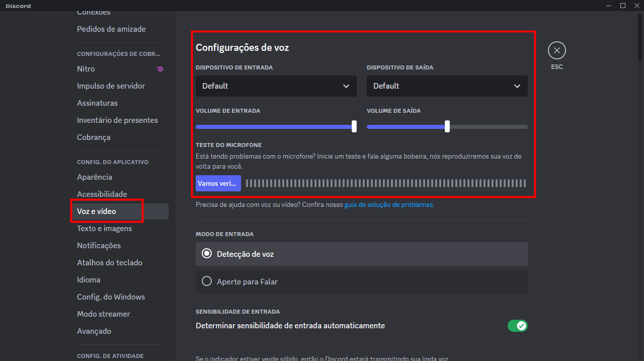
Task: Maximize the Discord window
Action: [x=623, y=6]
